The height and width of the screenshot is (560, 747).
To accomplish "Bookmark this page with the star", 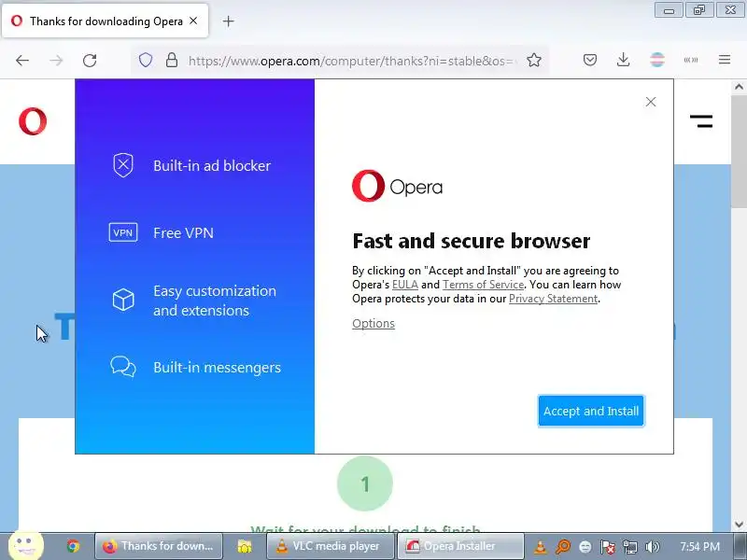I will tap(534, 60).
